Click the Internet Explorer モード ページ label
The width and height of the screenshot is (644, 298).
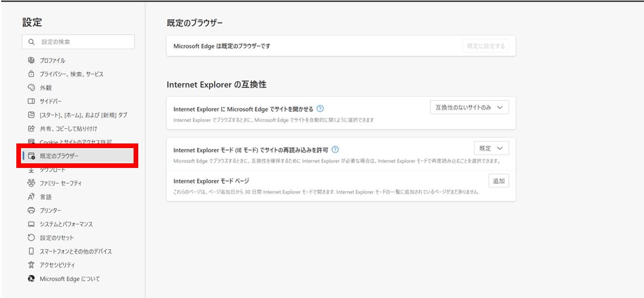point(212,181)
